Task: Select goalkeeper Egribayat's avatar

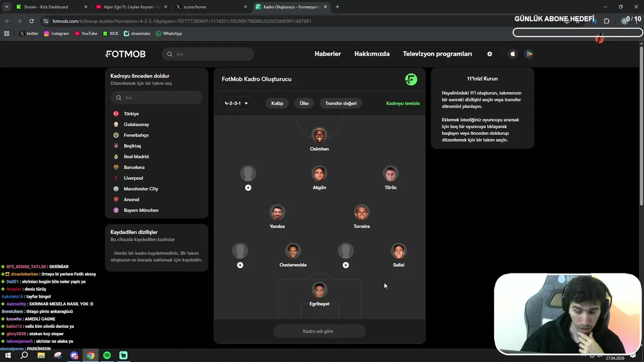Action: coord(319,290)
